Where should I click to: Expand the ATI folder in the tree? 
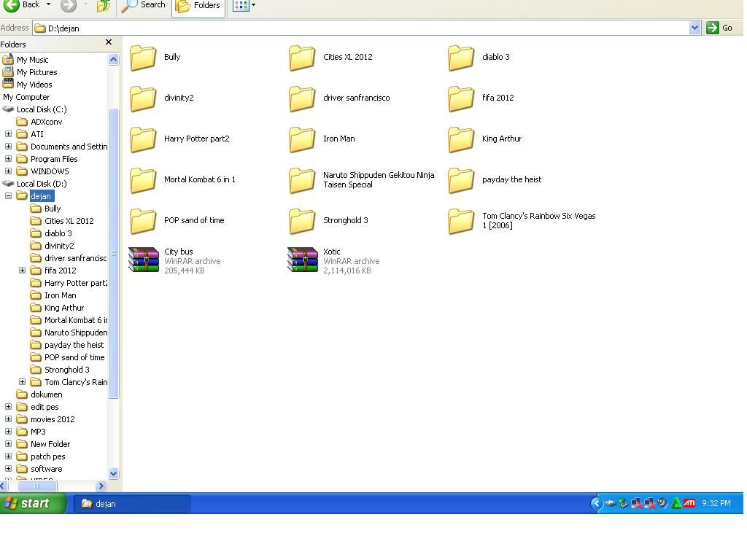point(9,134)
